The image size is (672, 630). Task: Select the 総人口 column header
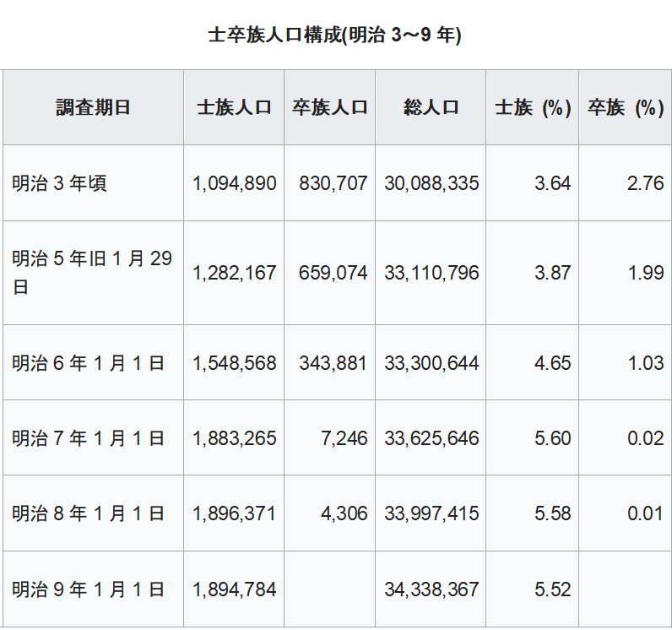click(x=431, y=108)
